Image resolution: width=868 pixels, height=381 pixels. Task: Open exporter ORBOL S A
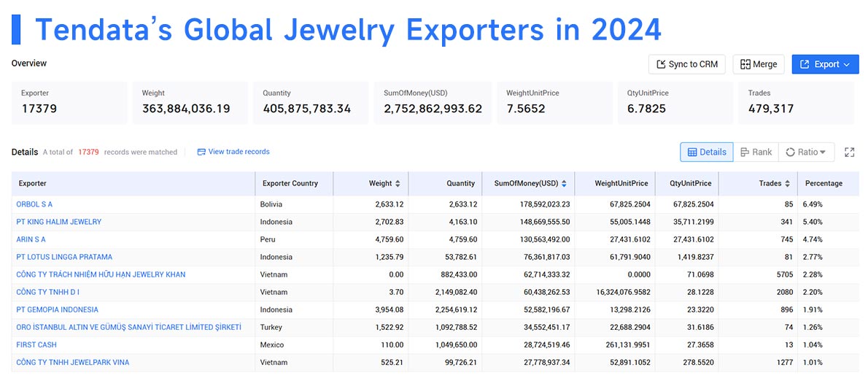click(x=34, y=204)
